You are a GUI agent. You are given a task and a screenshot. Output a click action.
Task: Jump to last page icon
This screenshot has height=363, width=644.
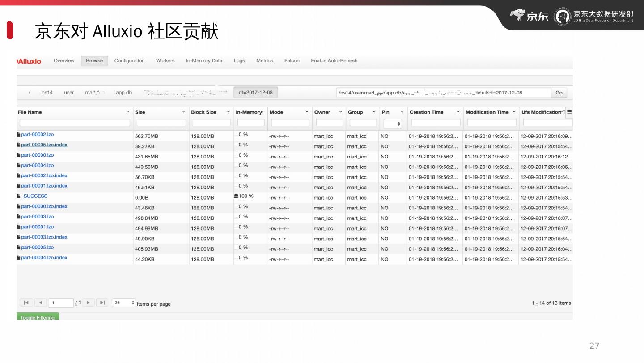click(x=102, y=303)
